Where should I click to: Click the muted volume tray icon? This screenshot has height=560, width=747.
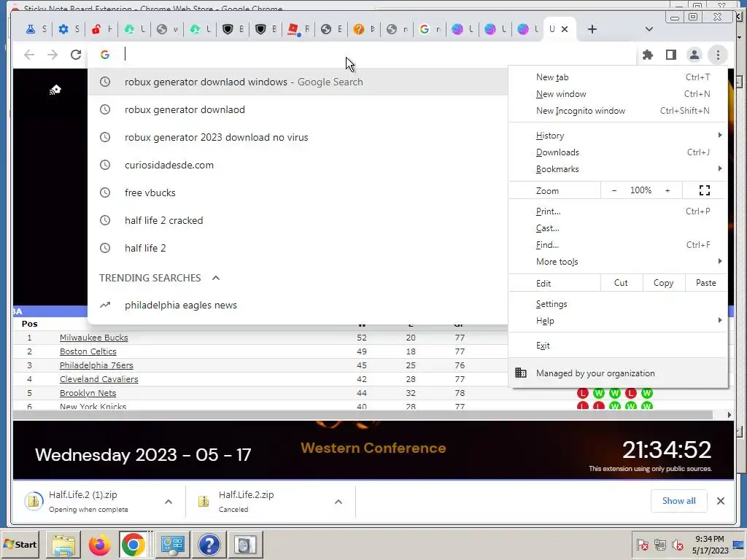click(x=677, y=545)
